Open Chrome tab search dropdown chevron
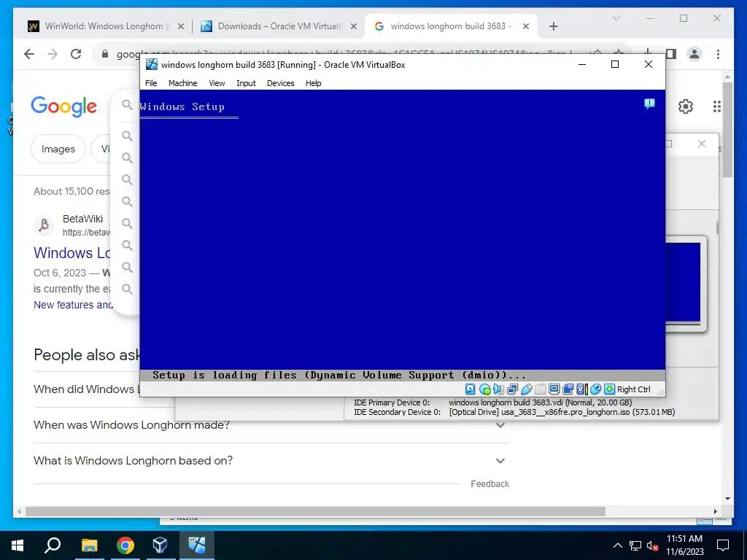Image resolution: width=747 pixels, height=560 pixels. [x=616, y=18]
